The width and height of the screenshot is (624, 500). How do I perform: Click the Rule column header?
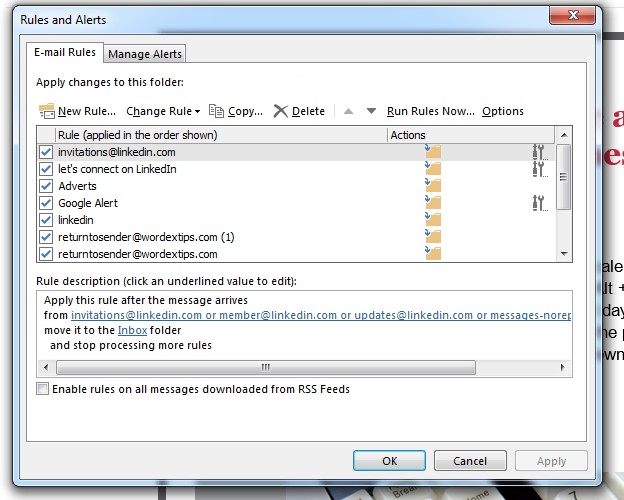[x=221, y=135]
